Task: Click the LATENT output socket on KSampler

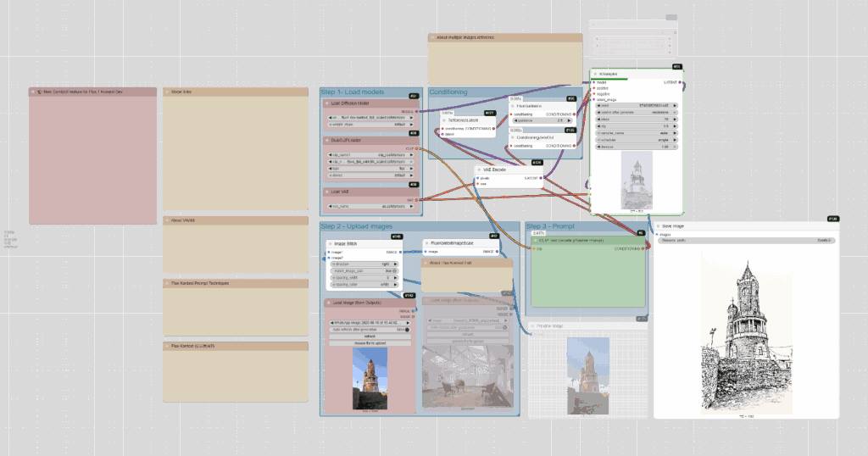Action: [x=681, y=82]
